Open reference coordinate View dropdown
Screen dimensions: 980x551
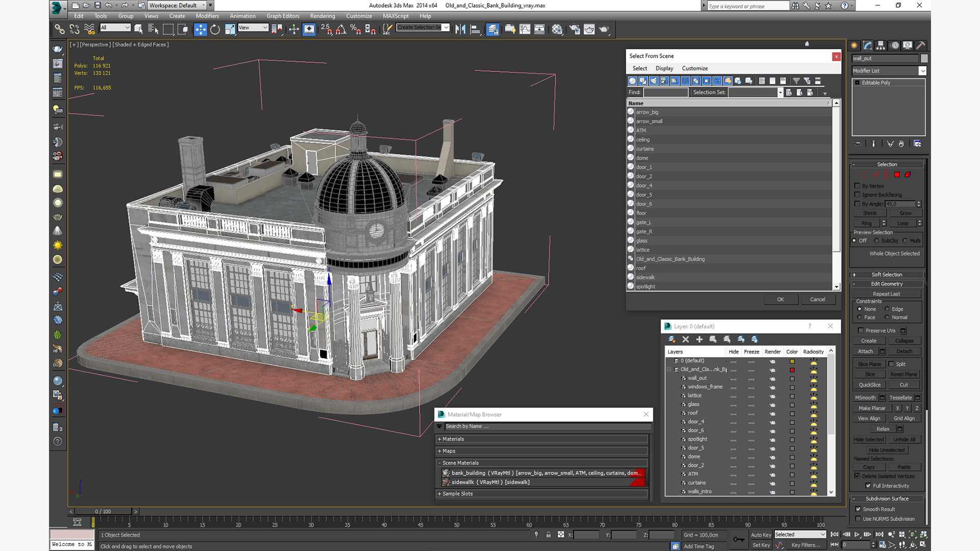(x=253, y=28)
